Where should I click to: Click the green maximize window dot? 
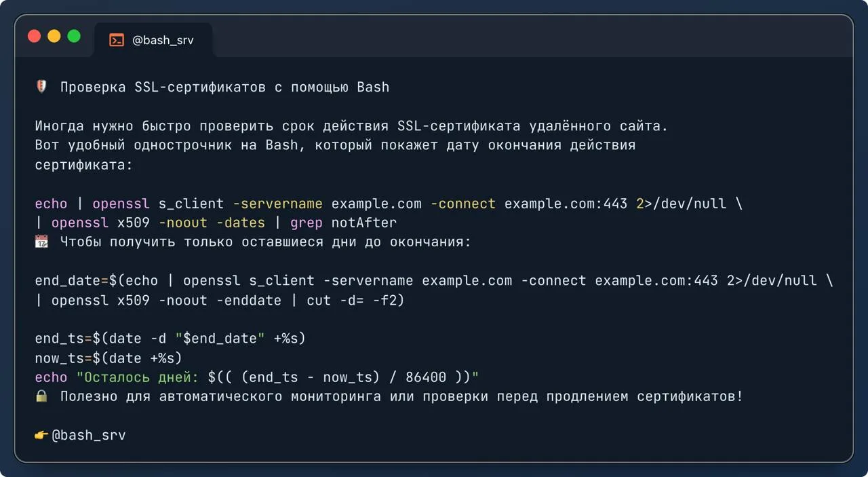point(74,37)
